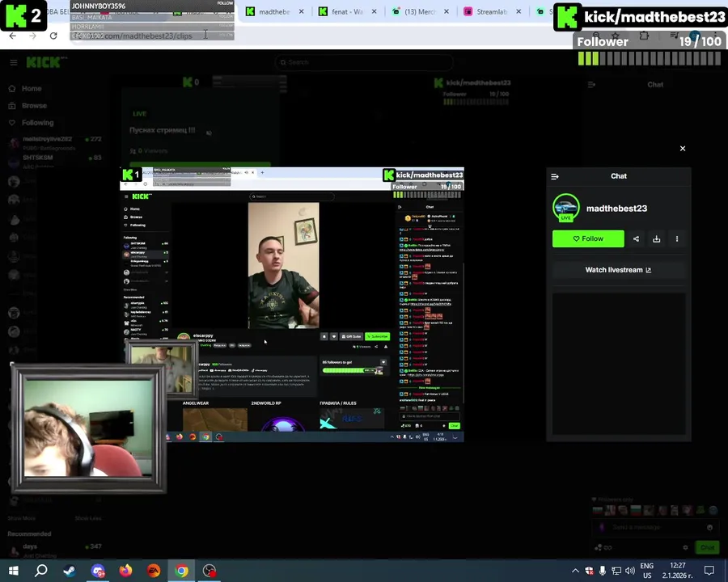Click the madthebest23 channel name
This screenshot has width=728, height=582.
coord(616,209)
